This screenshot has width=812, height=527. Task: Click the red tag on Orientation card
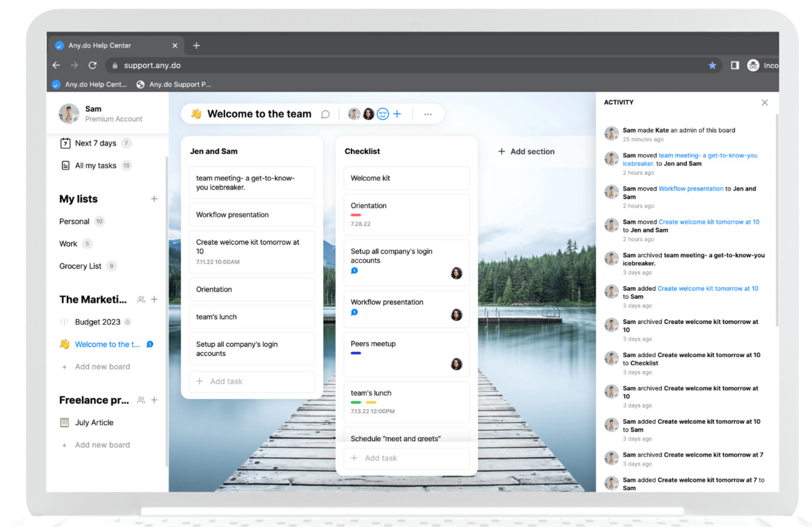pyautogui.click(x=356, y=215)
